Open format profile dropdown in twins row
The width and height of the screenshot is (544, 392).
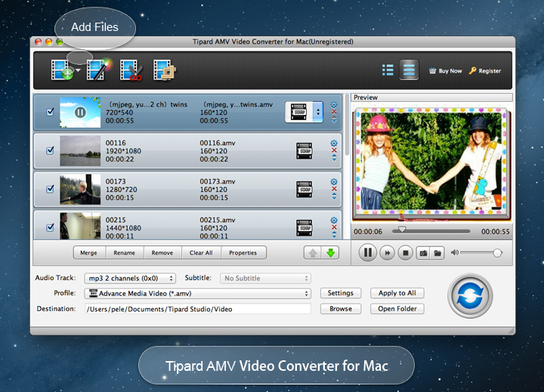[x=318, y=112]
